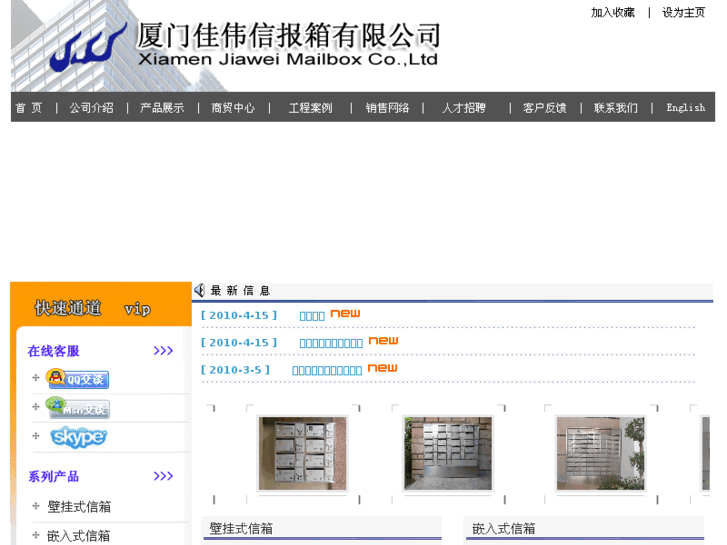
Task: Click 嵌入式信箱 section heading below thumbnails
Action: pyautogui.click(x=504, y=528)
